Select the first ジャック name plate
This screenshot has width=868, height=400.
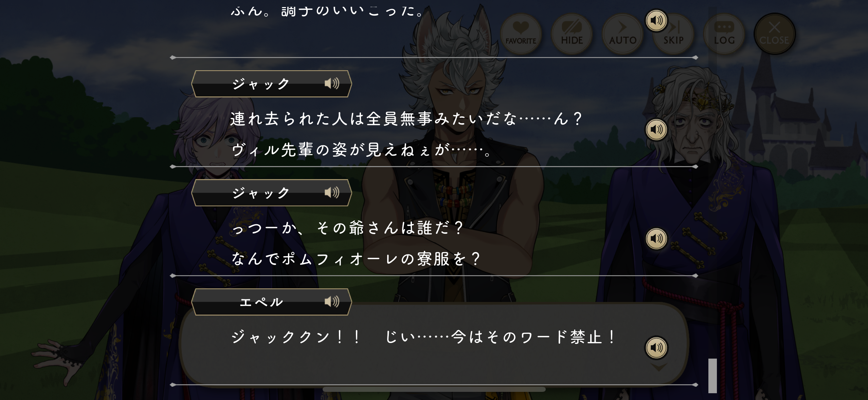click(271, 84)
